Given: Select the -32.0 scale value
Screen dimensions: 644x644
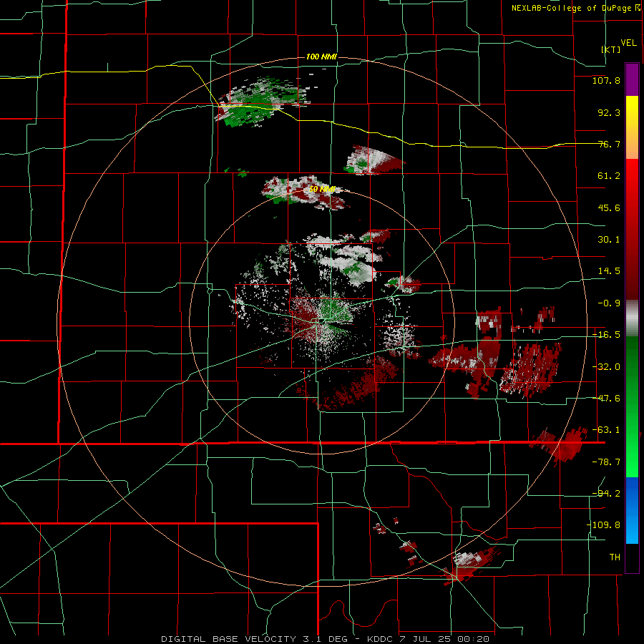Looking at the screenshot, I should [606, 367].
